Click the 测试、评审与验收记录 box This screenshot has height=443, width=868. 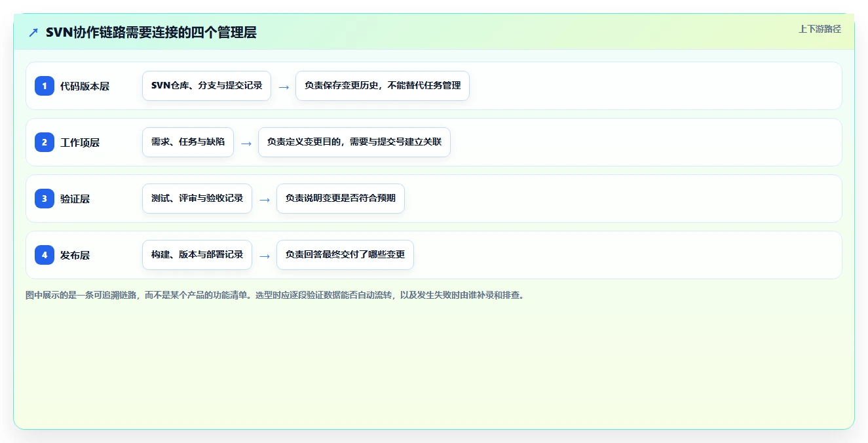click(197, 199)
